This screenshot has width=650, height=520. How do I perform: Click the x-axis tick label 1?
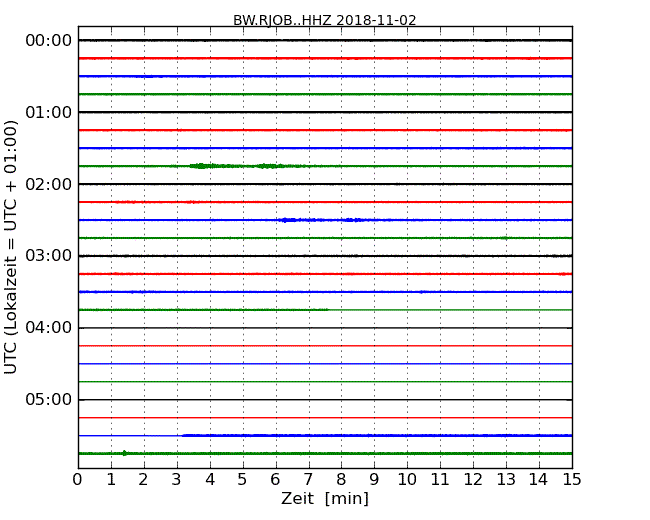click(111, 479)
